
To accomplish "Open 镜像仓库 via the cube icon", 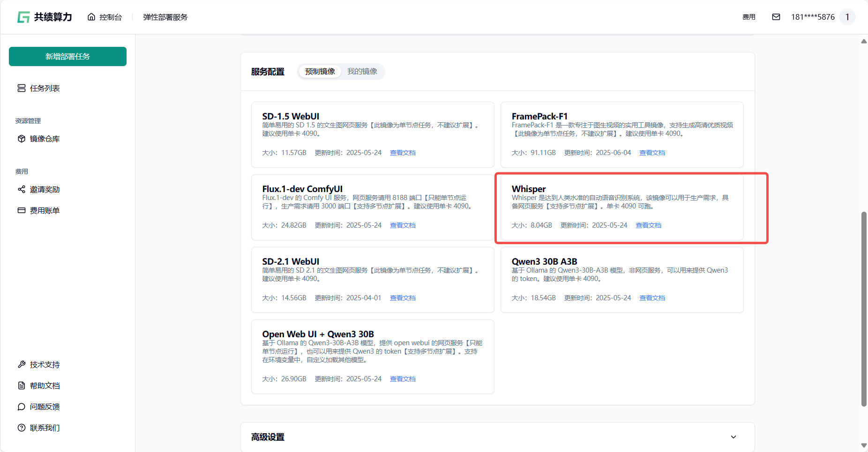I will click(22, 139).
